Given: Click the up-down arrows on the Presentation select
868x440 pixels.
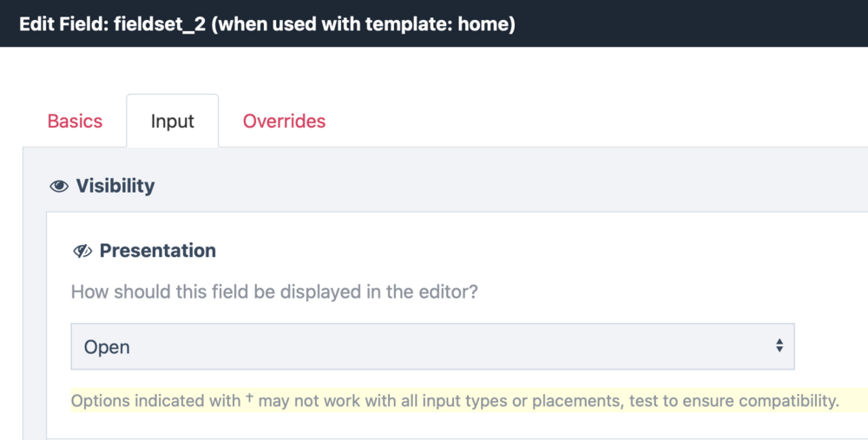Looking at the screenshot, I should pyautogui.click(x=779, y=346).
